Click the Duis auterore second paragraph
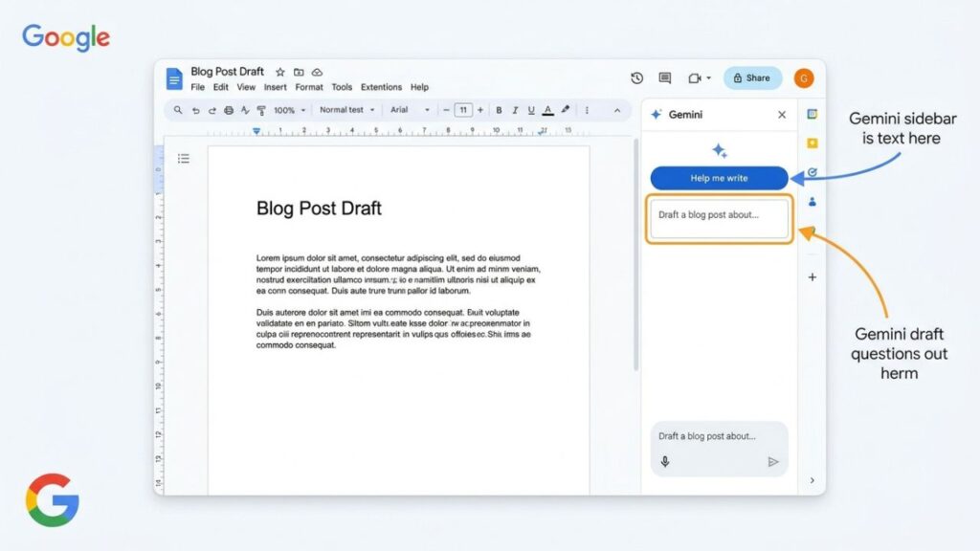The image size is (980, 551). click(393, 329)
